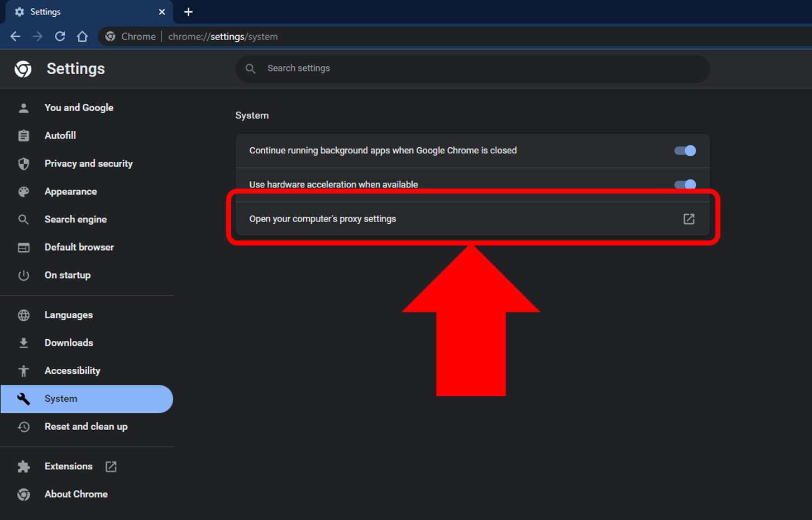Click the Appearance palette icon

tap(23, 191)
